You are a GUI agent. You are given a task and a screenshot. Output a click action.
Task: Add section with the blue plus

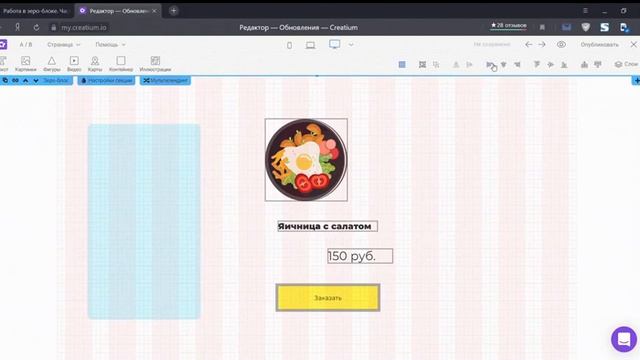[636, 81]
